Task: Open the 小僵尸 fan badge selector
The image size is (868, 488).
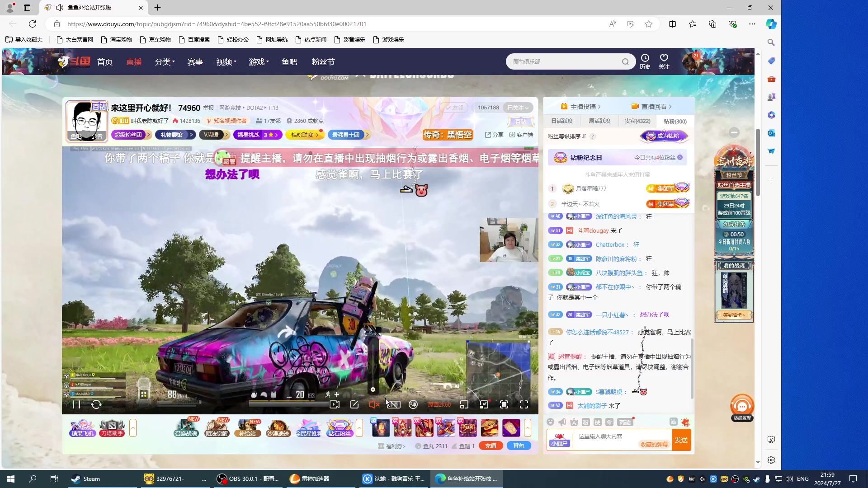Action: pyautogui.click(x=560, y=440)
